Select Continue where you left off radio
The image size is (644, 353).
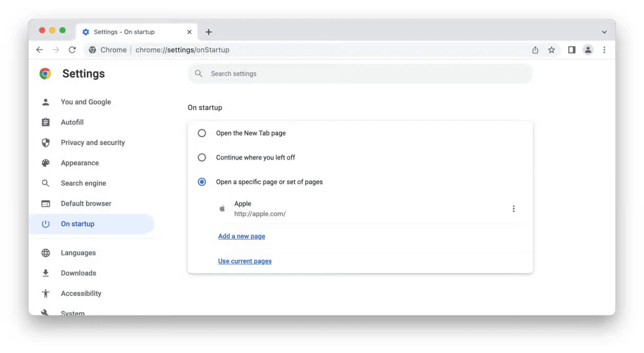coord(202,157)
